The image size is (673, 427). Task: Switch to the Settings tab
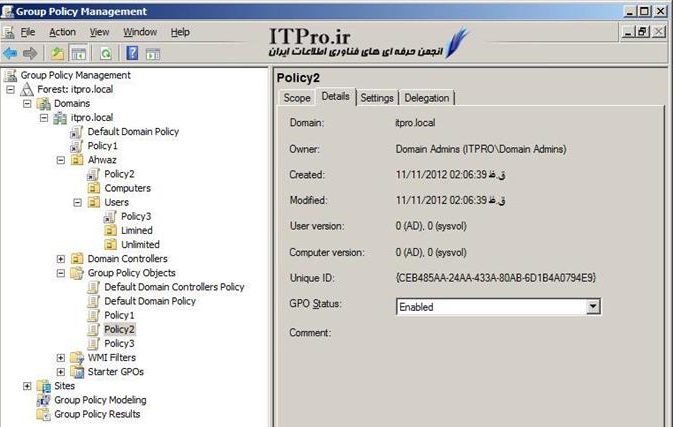click(x=376, y=97)
